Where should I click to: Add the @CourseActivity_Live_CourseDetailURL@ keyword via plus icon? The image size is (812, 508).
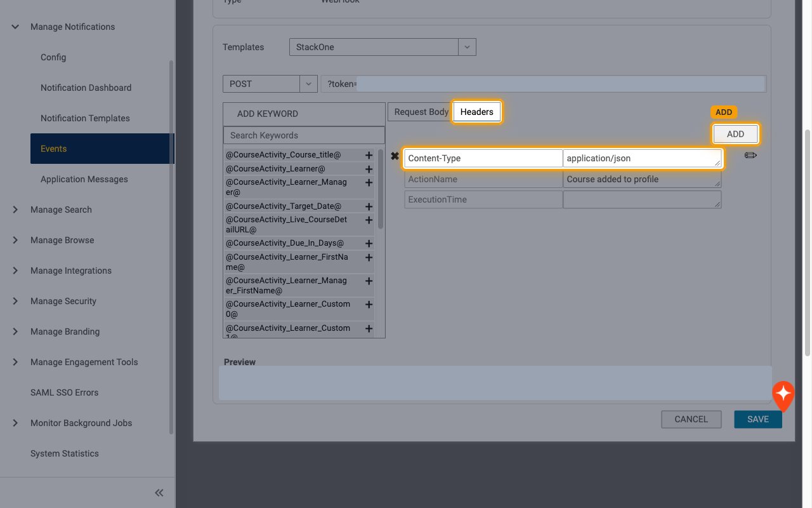click(369, 220)
